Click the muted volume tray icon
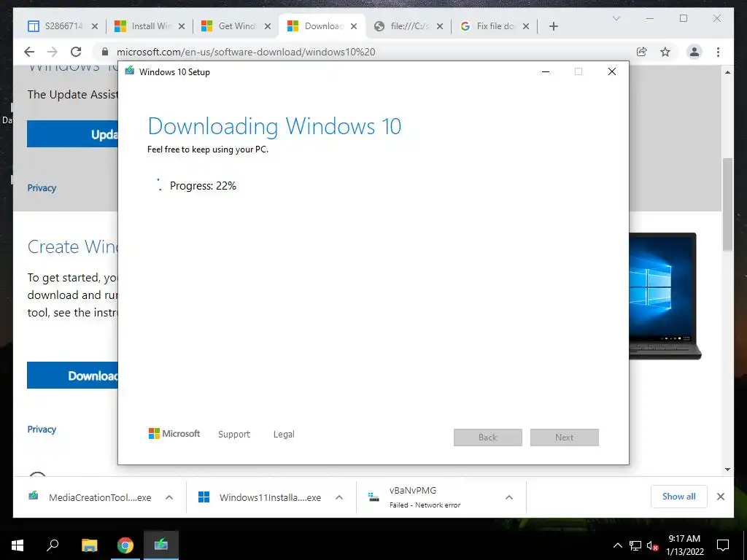Viewport: 747px width, 560px height. (653, 545)
